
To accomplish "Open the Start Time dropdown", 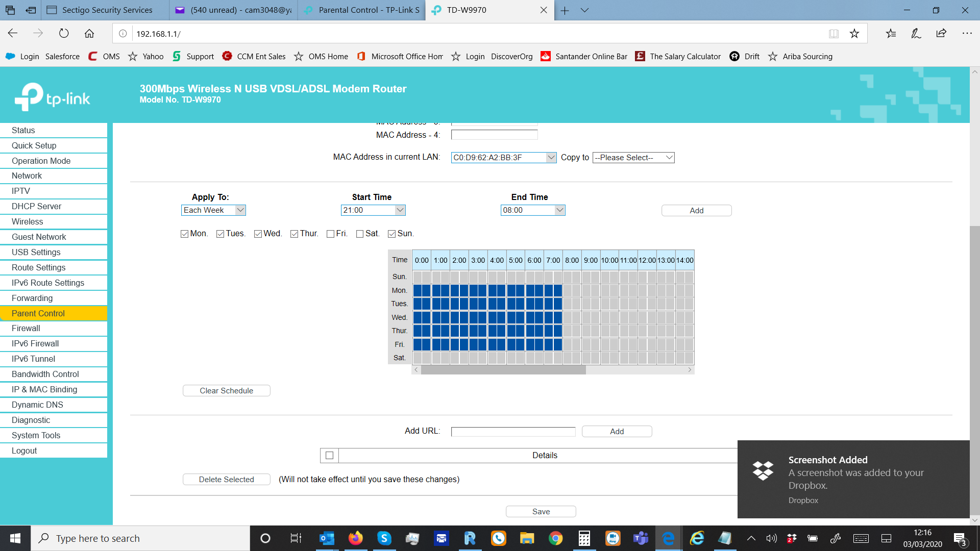I will click(373, 210).
